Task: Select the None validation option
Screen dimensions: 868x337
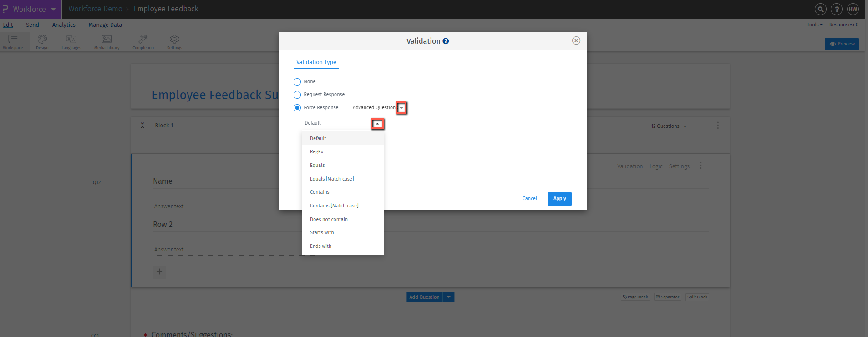Action: (x=297, y=82)
